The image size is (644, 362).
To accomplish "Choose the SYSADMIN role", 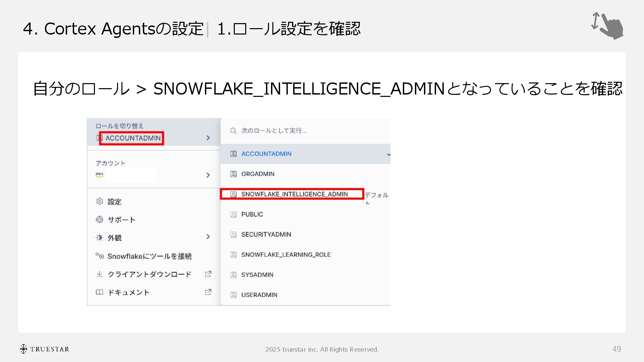I will click(257, 275).
